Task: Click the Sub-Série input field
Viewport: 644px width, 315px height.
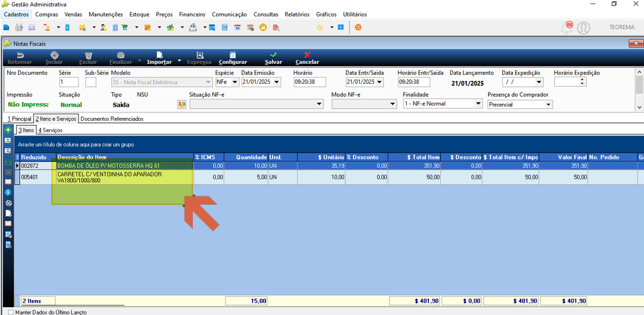Action: click(91, 82)
